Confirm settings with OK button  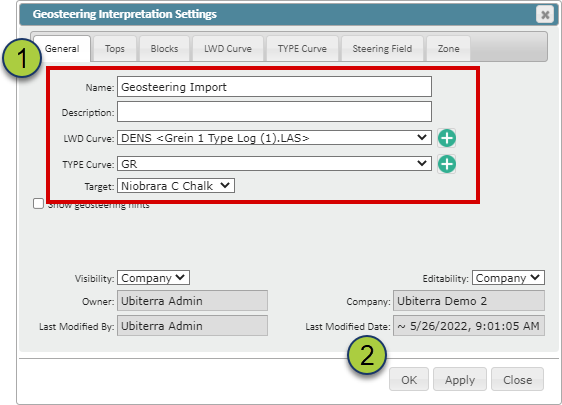(x=409, y=379)
